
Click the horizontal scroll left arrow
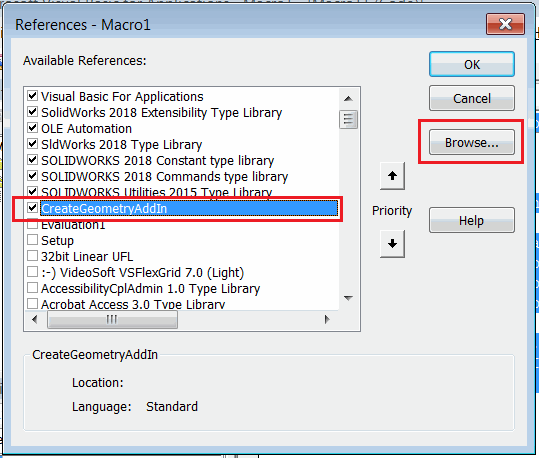coord(34,319)
